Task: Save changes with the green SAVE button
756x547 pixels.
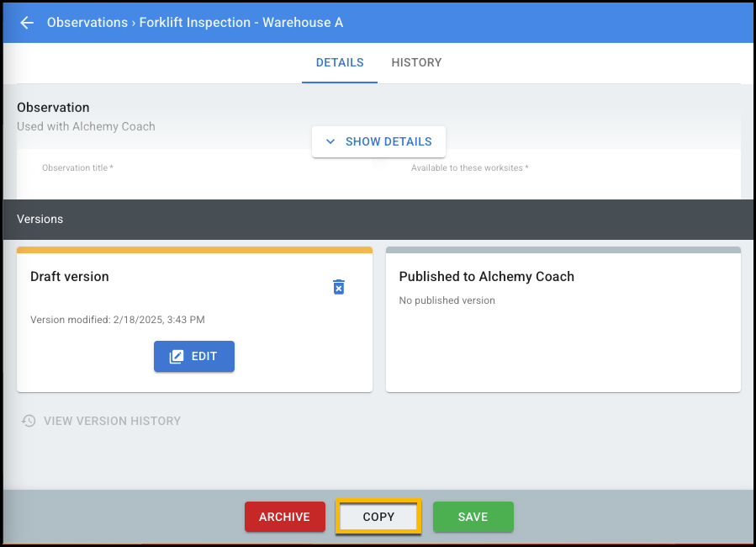Action: pyautogui.click(x=473, y=517)
